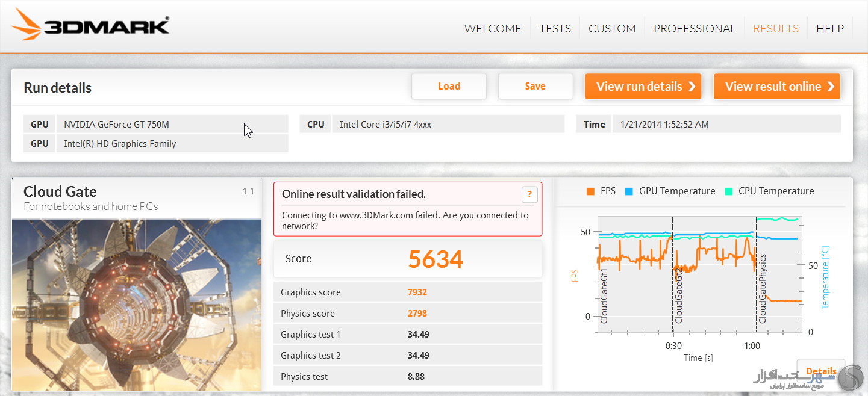Click the 3DMark logo

(x=90, y=27)
